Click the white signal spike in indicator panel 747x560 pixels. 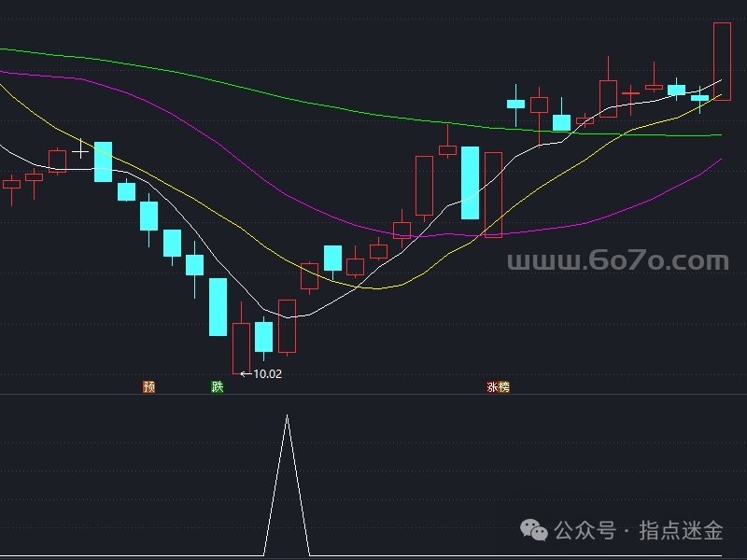pos(287,484)
